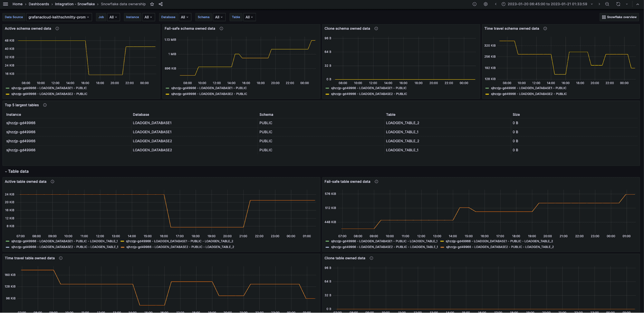644x313 pixels.
Task: Open the info tooltip on Top 5 largest tables
Action: pyautogui.click(x=45, y=105)
